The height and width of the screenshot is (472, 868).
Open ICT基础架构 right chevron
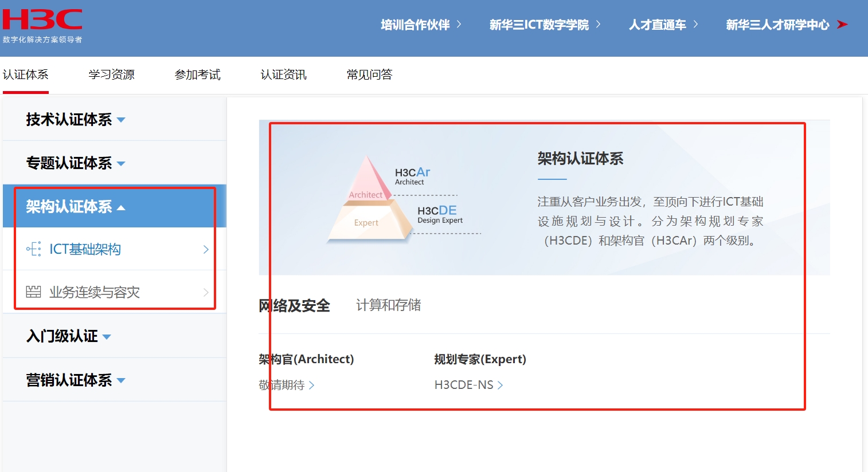[x=206, y=249]
